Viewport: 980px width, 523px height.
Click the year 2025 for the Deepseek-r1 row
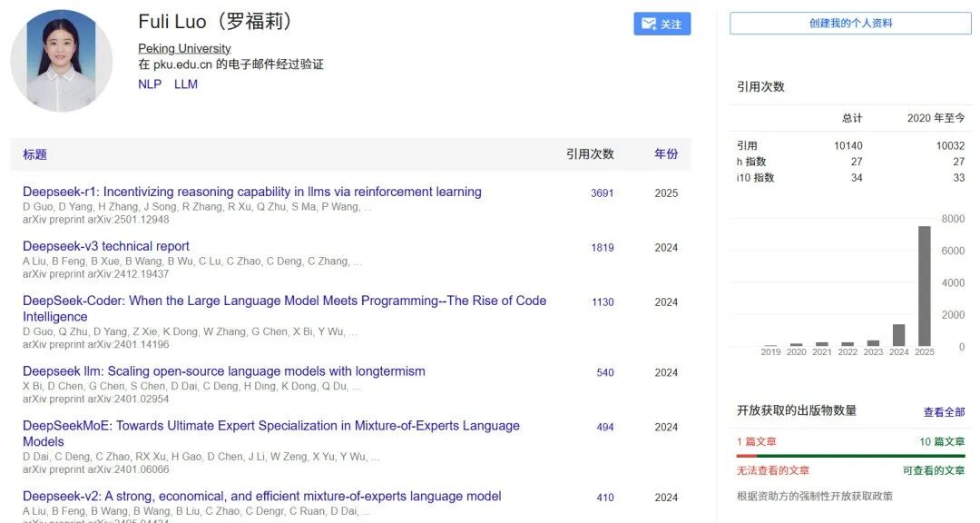point(666,193)
